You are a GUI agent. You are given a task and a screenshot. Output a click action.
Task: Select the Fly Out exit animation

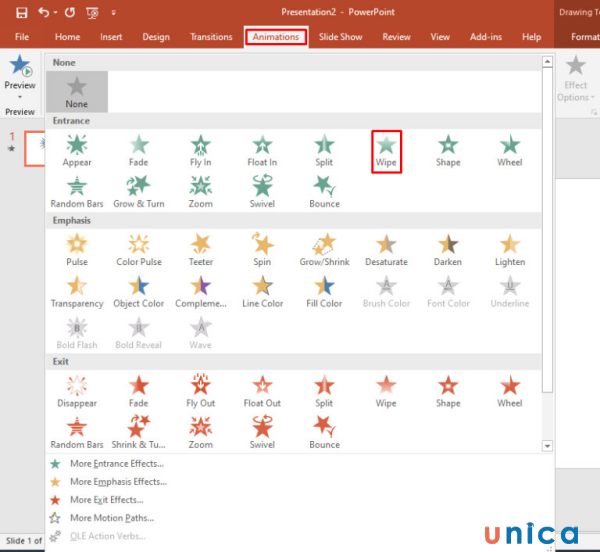tap(201, 391)
